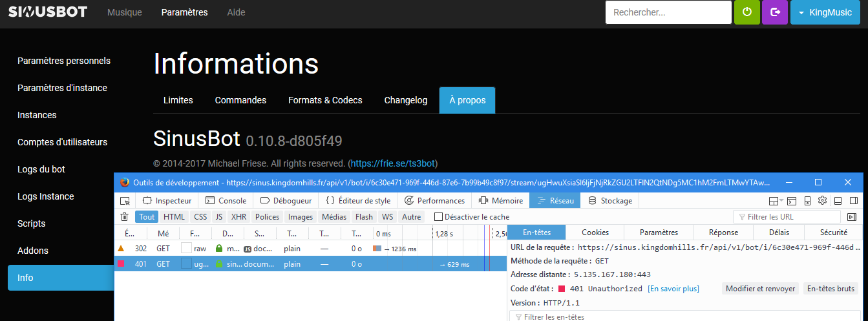Toggle the split console icon in devtools
Image resolution: width=868 pixels, height=321 pixels.
click(x=790, y=201)
